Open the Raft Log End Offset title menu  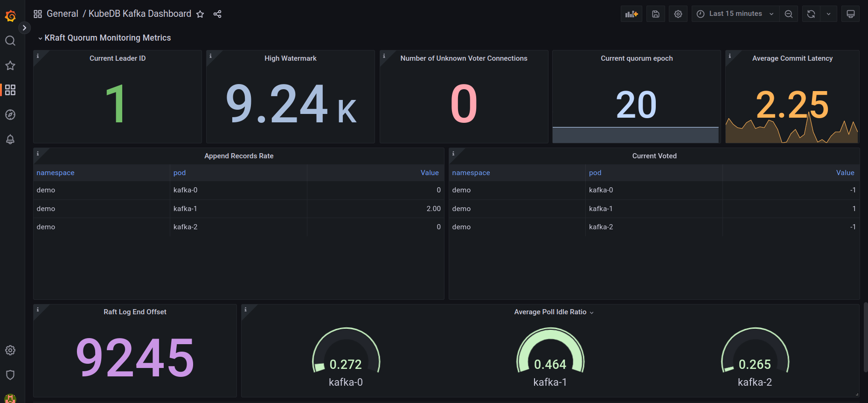coord(135,312)
